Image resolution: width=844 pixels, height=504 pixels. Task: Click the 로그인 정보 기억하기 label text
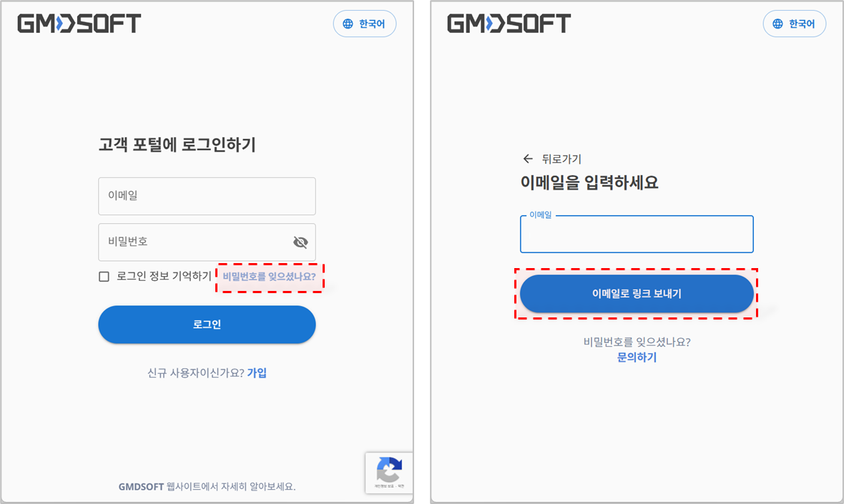[165, 276]
